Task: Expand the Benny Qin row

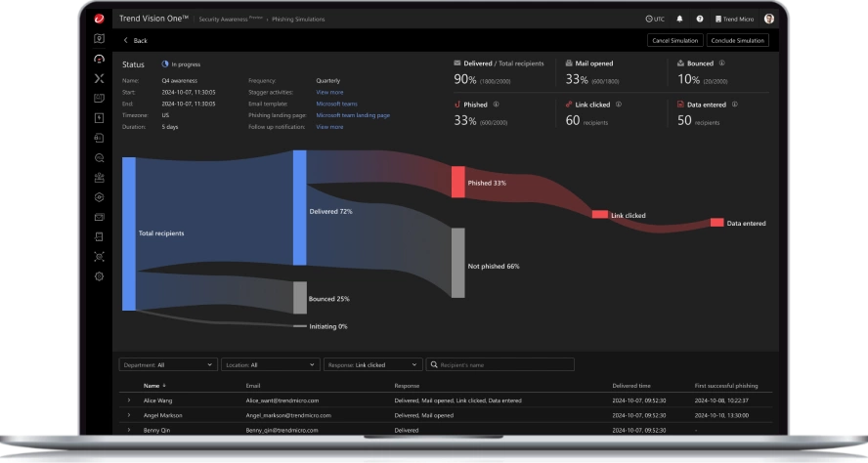Action: click(129, 430)
